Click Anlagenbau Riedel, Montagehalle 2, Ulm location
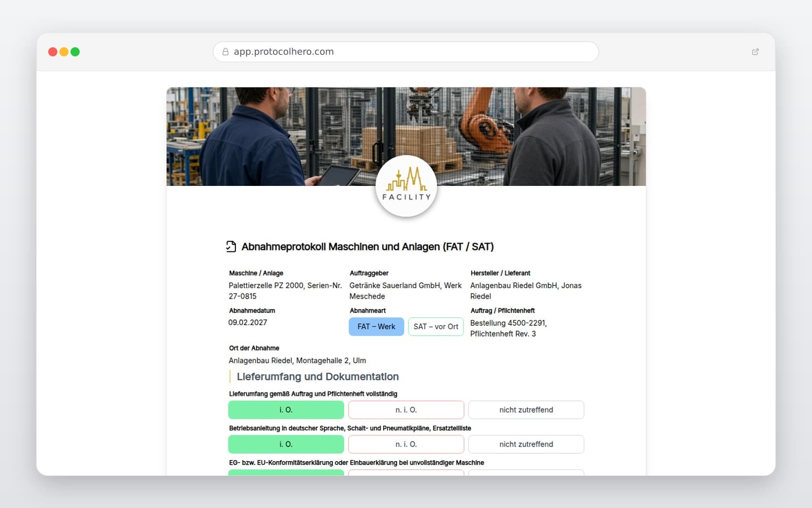Screen dimensions: 812x508 click(x=297, y=360)
